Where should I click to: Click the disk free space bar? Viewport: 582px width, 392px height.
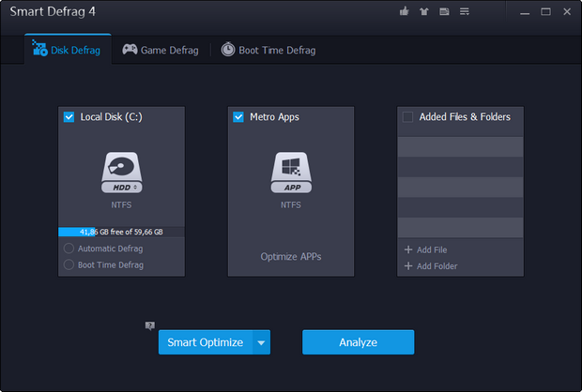pyautogui.click(x=121, y=232)
